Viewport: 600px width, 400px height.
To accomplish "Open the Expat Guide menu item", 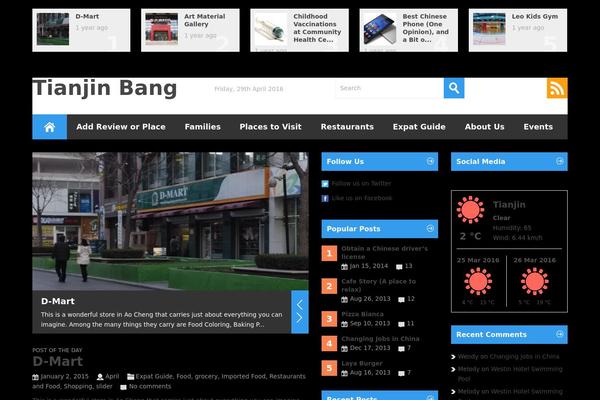I will [x=419, y=127].
